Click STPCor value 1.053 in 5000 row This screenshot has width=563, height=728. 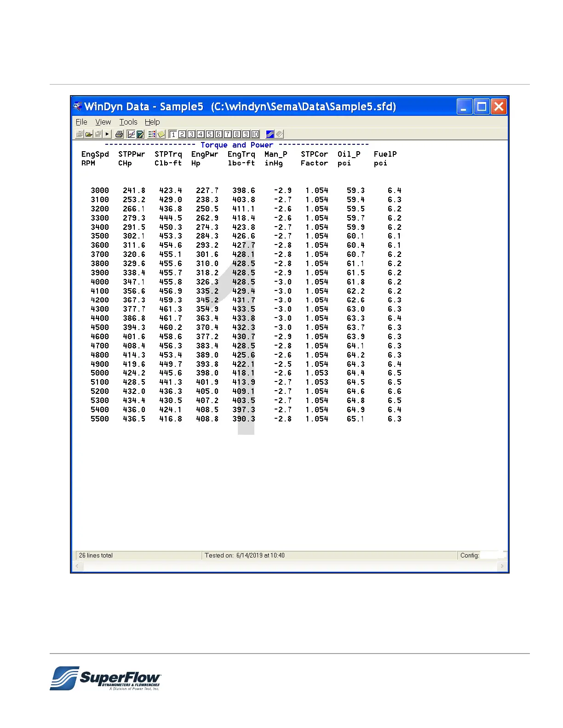point(317,373)
